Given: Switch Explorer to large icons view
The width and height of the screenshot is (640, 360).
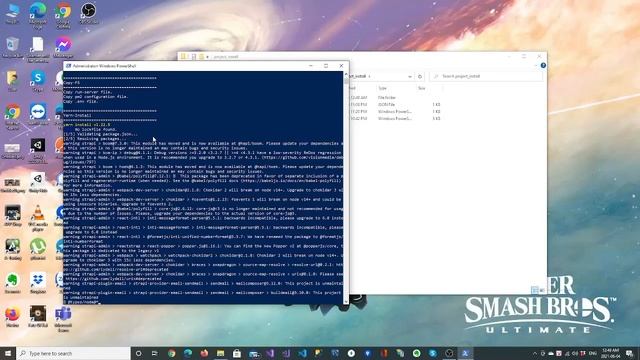Looking at the screenshot, I should [542, 290].
